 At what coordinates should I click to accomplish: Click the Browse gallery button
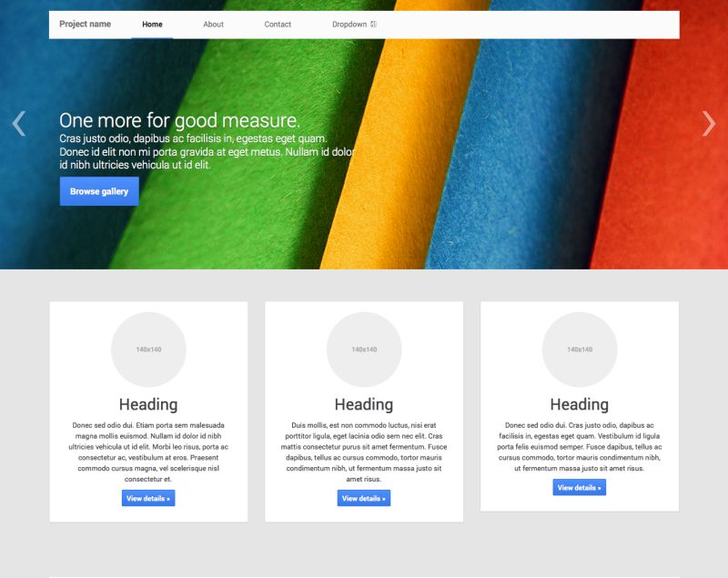pyautogui.click(x=98, y=192)
